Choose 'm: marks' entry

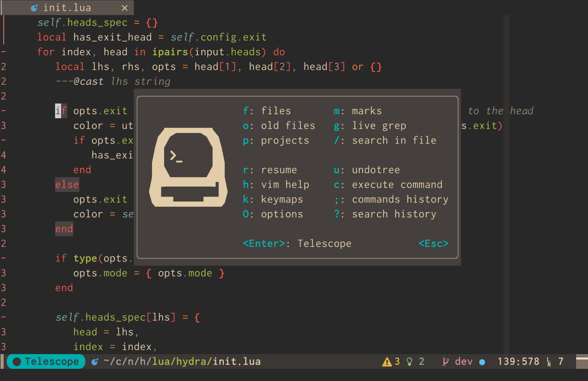tap(357, 111)
